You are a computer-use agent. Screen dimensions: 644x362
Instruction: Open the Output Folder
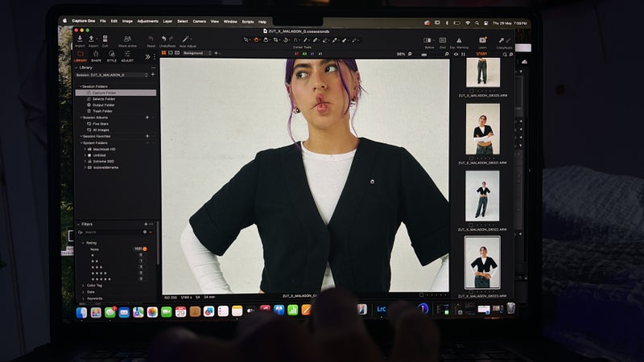point(102,105)
